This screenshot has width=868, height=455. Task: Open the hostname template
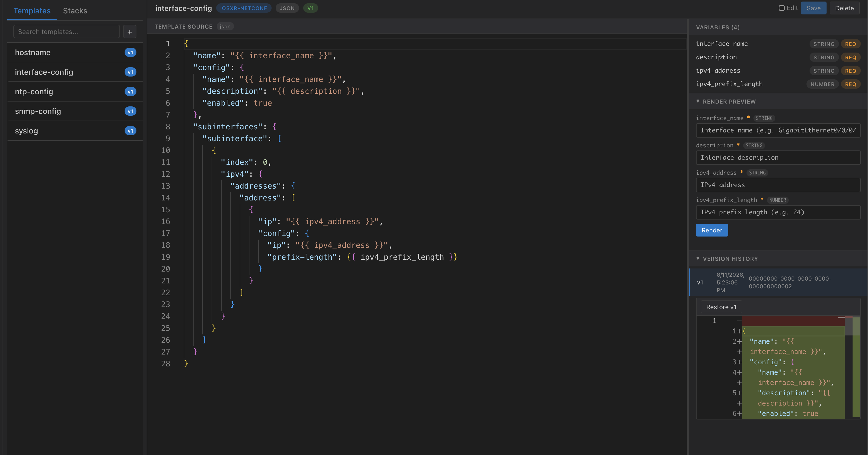[75, 52]
